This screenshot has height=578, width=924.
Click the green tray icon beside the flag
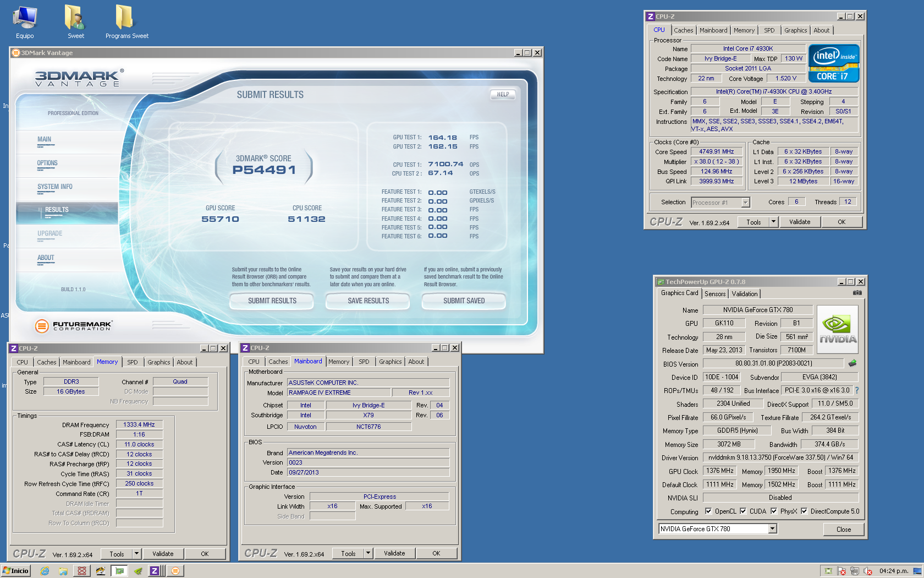click(x=828, y=571)
